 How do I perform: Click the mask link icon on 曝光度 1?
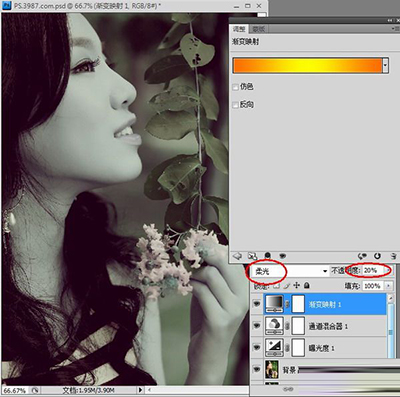pyautogui.click(x=287, y=348)
